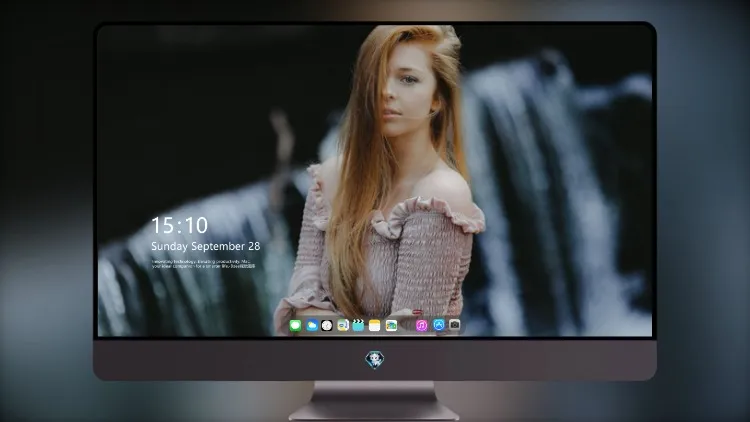Click the woman's ruffled pink sleeve
The image size is (750, 422).
tap(428, 215)
